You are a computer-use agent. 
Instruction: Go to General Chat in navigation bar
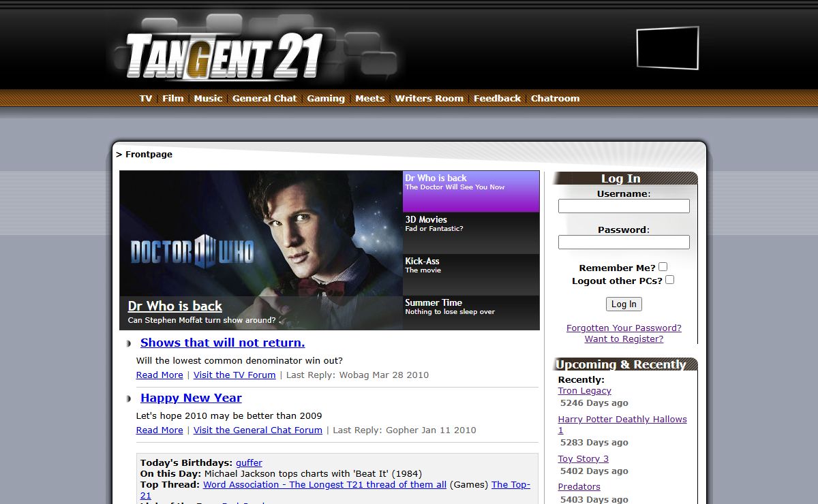[264, 98]
